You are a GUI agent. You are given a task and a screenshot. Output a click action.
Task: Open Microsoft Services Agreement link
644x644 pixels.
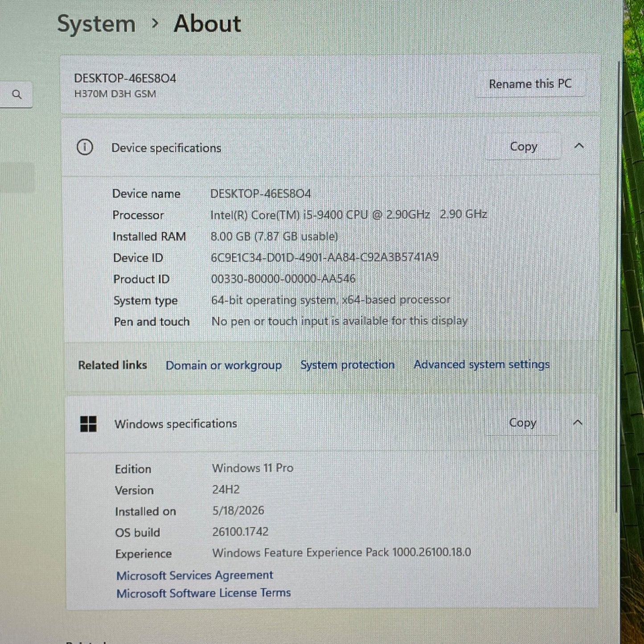[x=195, y=575]
